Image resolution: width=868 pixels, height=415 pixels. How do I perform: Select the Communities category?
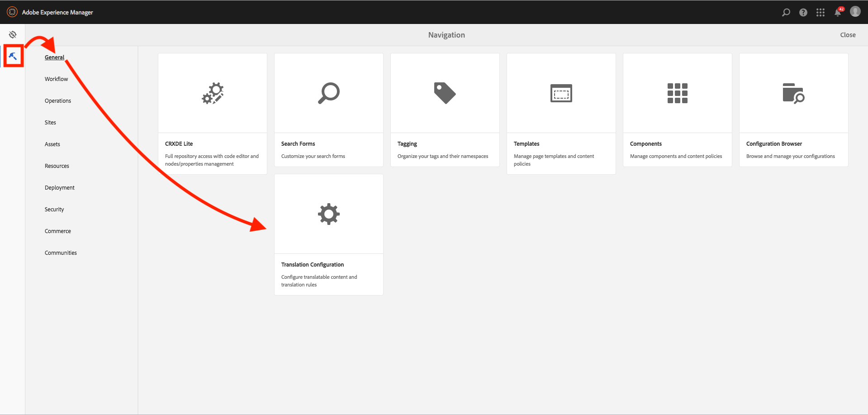[61, 253]
